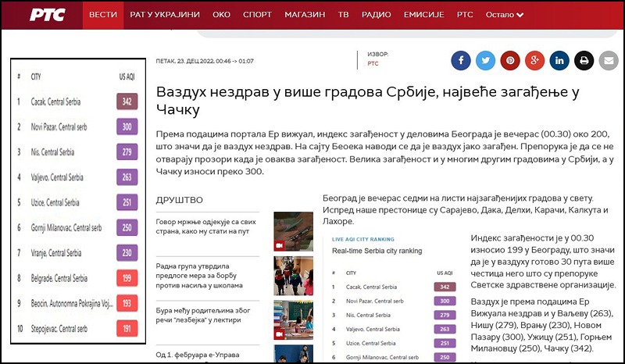Open the СПОРТ section
625x364 pixels.
click(258, 15)
